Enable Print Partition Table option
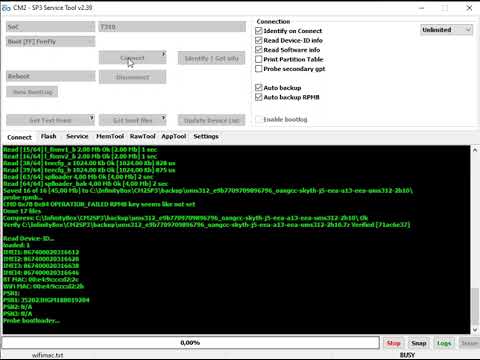The height and width of the screenshot is (360, 480). pyautogui.click(x=259, y=59)
